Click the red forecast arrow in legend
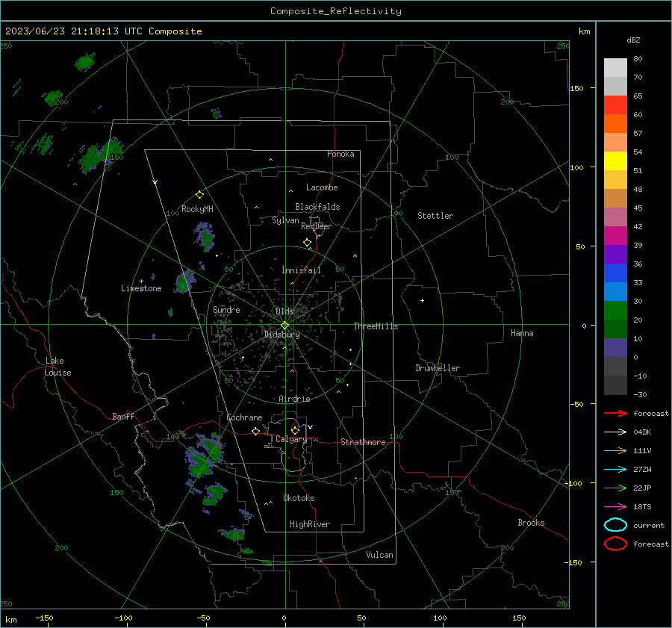This screenshot has height=628, width=672. tap(615, 413)
